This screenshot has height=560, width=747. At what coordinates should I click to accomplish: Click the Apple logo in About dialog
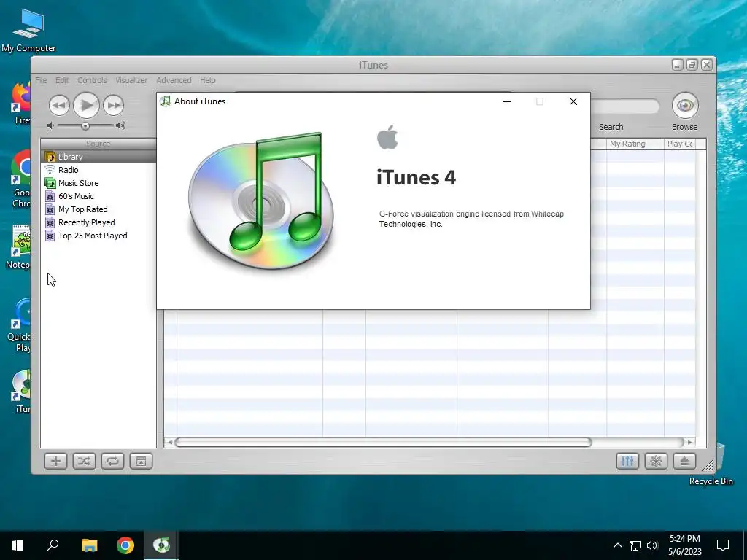click(x=387, y=137)
